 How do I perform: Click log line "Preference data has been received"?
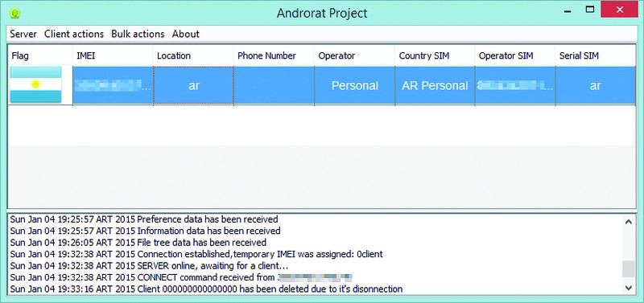[x=144, y=219]
